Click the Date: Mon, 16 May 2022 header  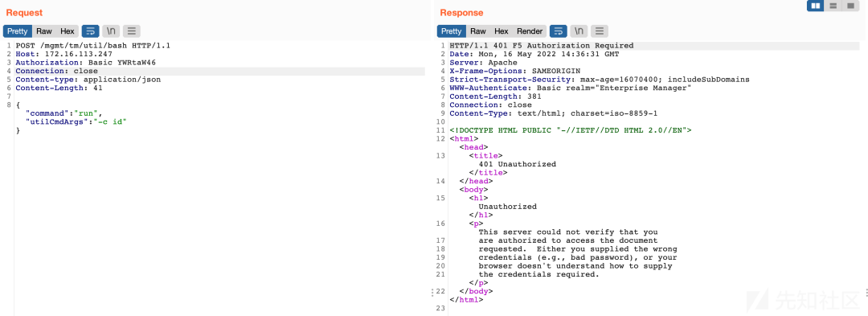(534, 54)
